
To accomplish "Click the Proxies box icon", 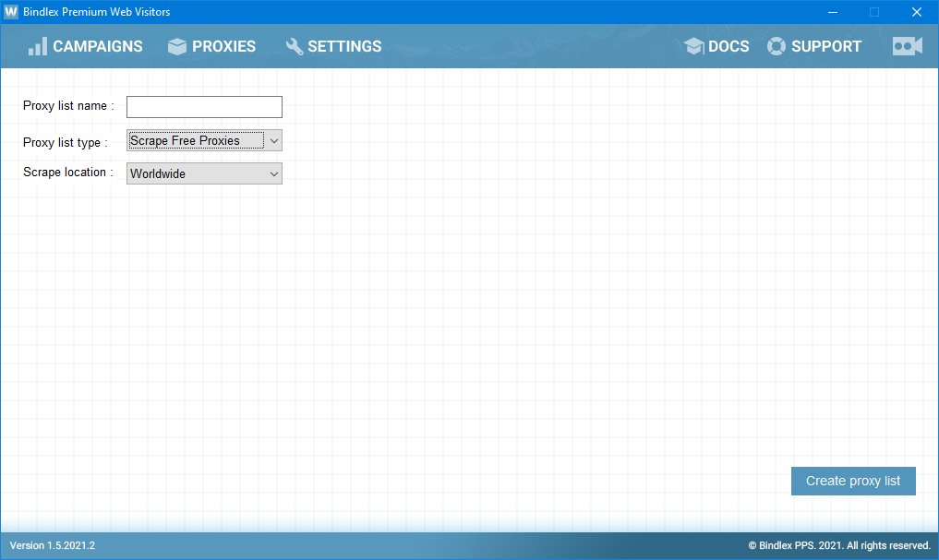I will [x=177, y=47].
